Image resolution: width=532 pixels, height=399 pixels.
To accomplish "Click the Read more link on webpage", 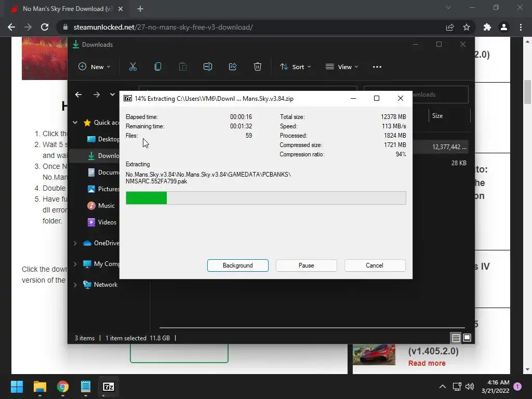I will tap(427, 363).
